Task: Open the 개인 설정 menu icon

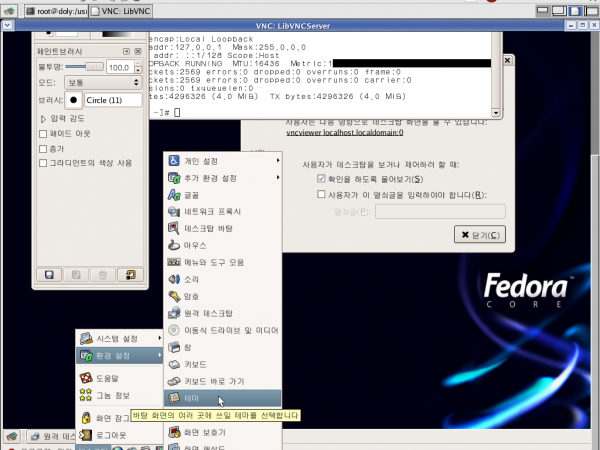Action: point(174,161)
